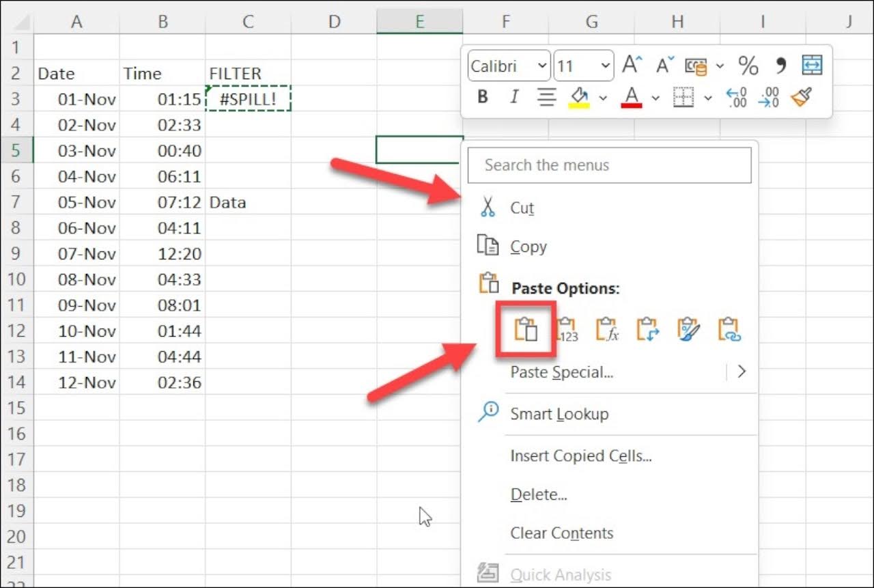874x588 pixels.
Task: Apply the yellow fill color
Action: click(579, 98)
